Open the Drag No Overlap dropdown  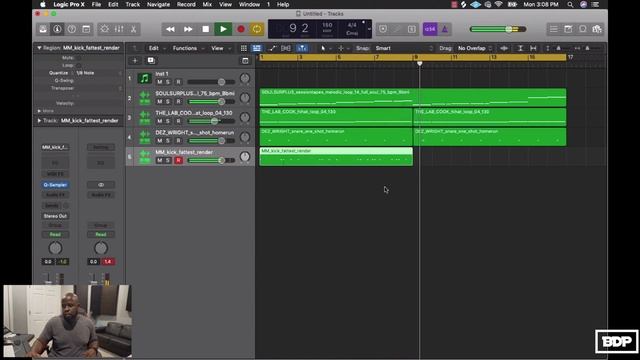click(475, 48)
